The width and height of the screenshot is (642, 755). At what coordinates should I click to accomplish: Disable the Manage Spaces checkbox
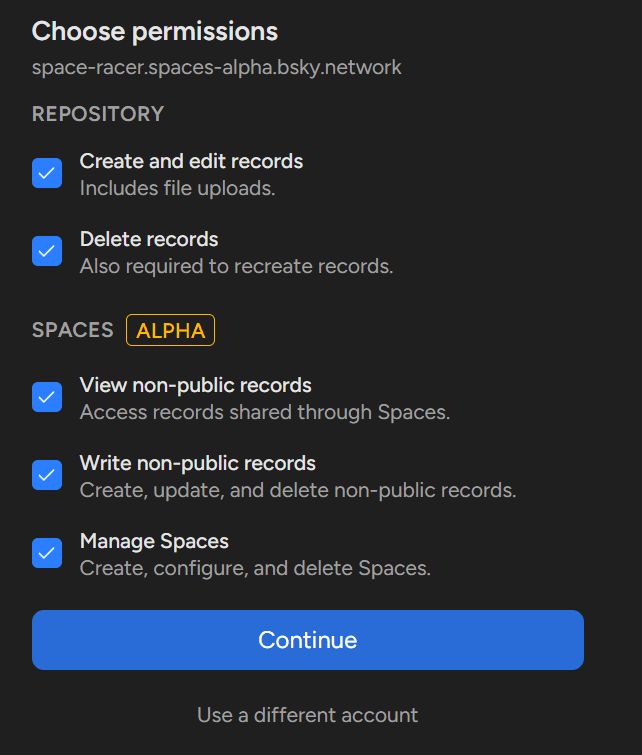[x=47, y=553]
